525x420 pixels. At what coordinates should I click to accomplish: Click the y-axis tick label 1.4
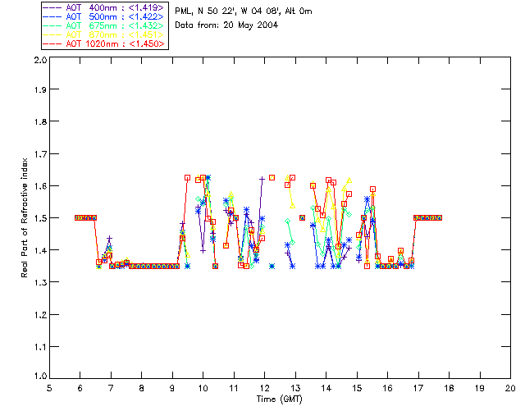click(40, 250)
